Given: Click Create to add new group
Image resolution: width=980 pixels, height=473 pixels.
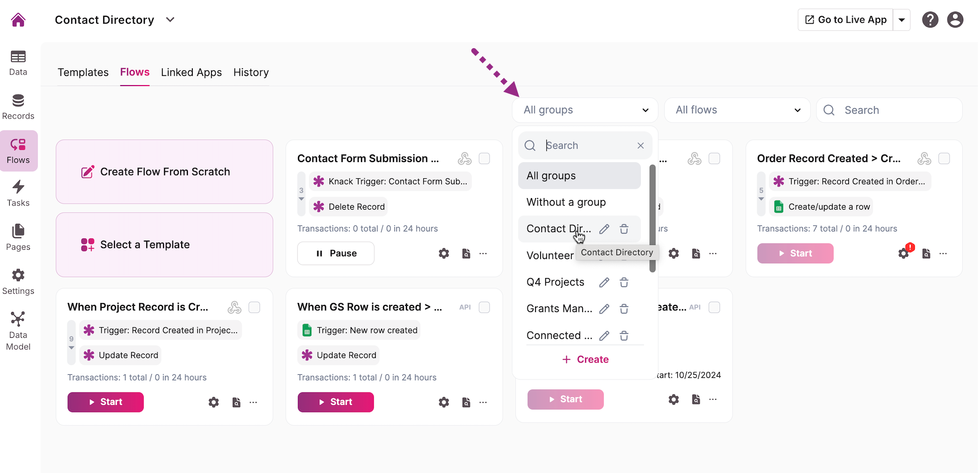Looking at the screenshot, I should pos(585,360).
